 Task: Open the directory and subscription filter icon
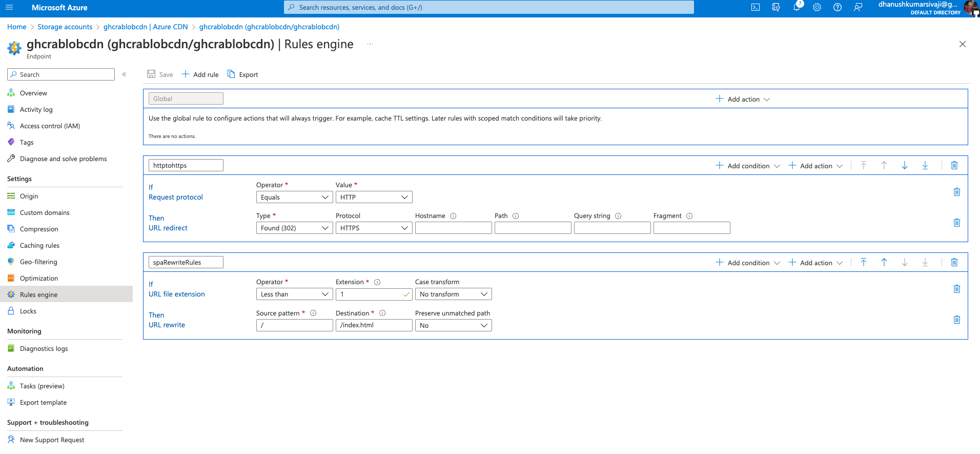[776, 7]
